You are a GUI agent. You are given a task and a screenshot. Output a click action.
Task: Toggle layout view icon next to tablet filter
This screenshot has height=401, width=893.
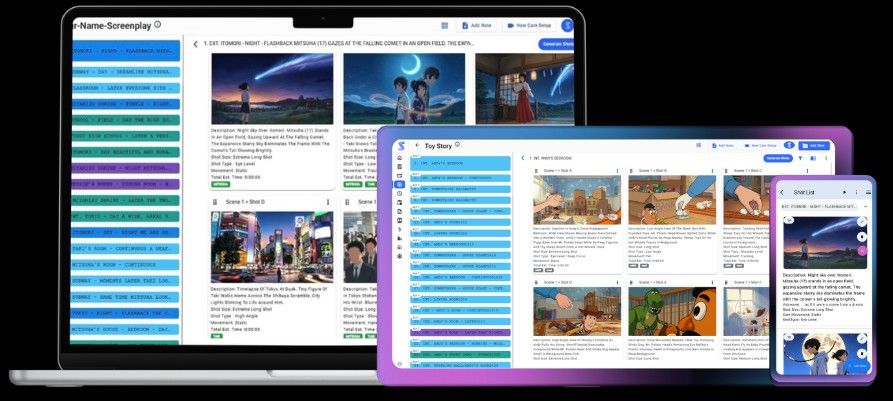[813, 158]
